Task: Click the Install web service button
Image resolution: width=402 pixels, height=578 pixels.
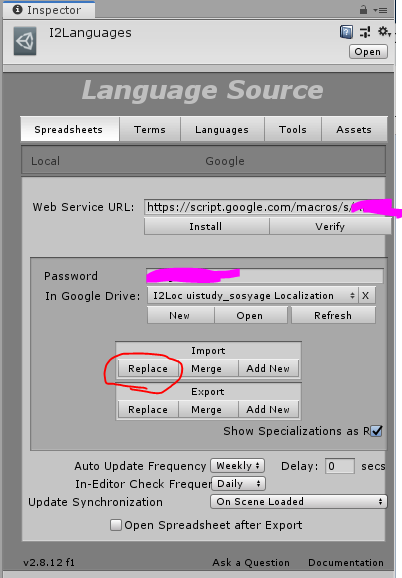Action: point(206,226)
